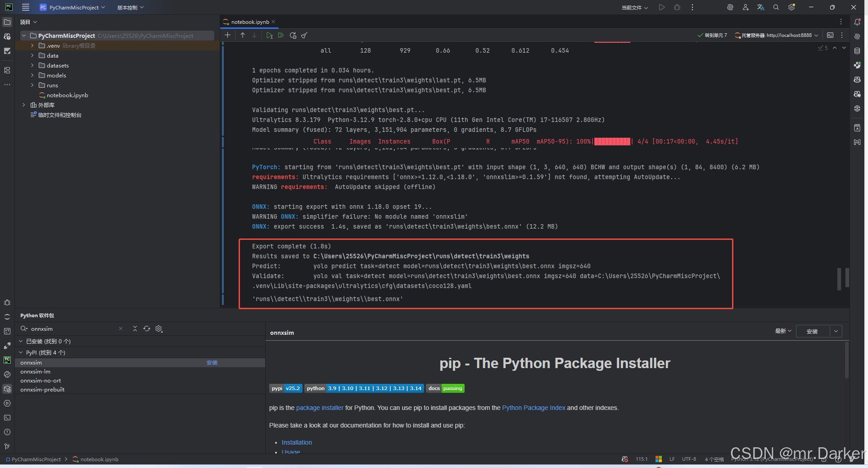Viewport: 868px width, 468px height.
Task: Open the Python Packages tool window
Action: pos(7,389)
